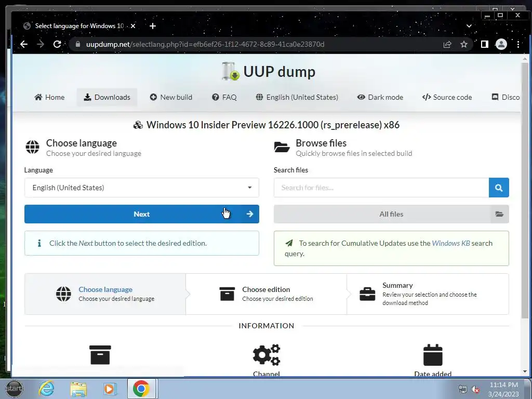The height and width of the screenshot is (399, 532).
Task: Open Chrome's three-dot menu
Action: point(518,44)
